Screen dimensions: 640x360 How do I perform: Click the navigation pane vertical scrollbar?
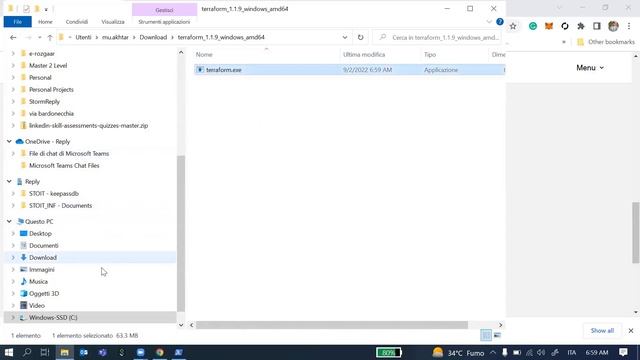tap(181, 233)
